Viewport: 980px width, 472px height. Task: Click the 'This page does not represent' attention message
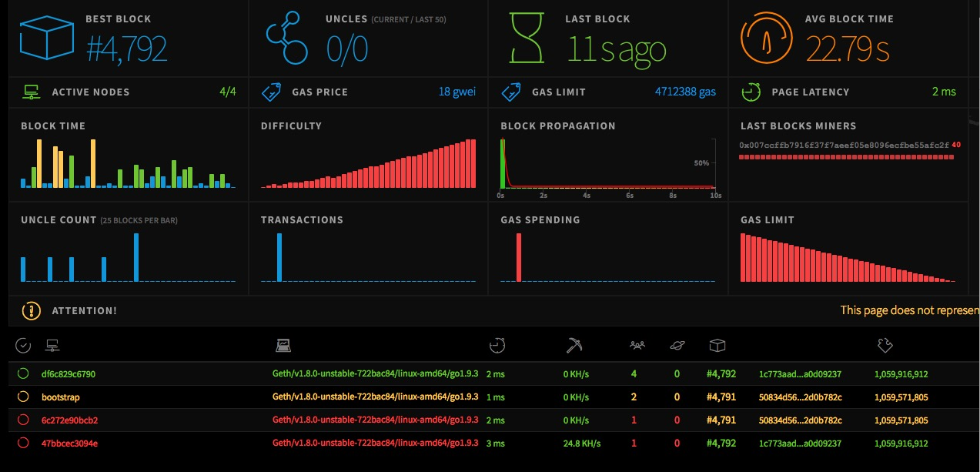tap(910, 310)
